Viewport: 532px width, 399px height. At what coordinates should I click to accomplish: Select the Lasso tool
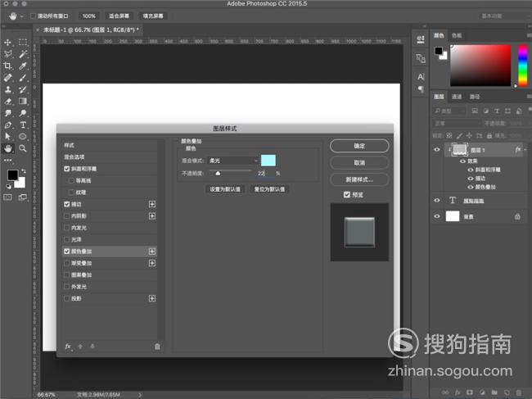(7, 54)
